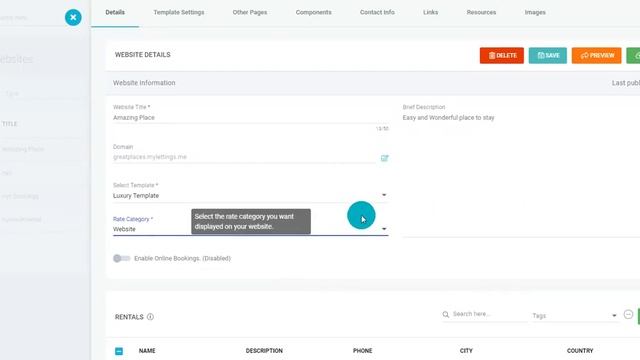Click the COUNTRY column header
Screen dimensions: 640x360
(580, 351)
